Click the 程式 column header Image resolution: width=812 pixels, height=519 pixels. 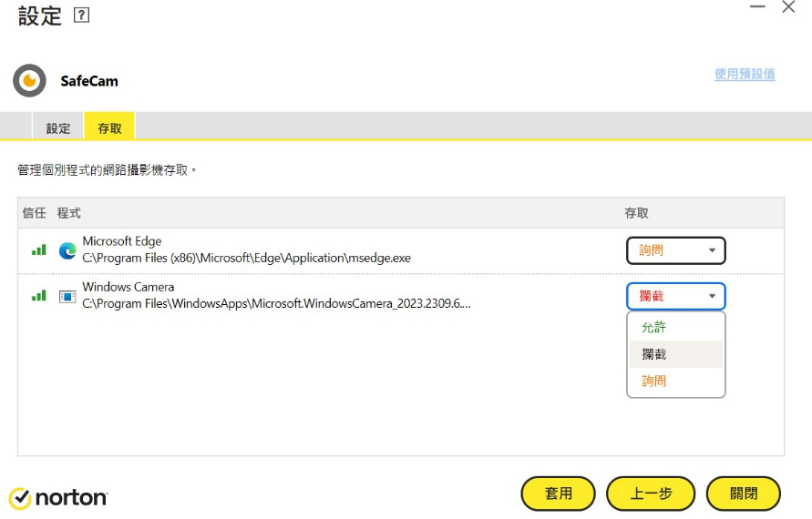click(x=69, y=213)
